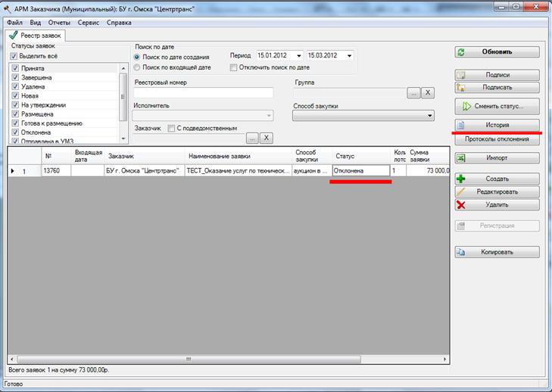Enable the Отключить поиск по дате checkbox
The height and width of the screenshot is (392, 552).
(233, 67)
